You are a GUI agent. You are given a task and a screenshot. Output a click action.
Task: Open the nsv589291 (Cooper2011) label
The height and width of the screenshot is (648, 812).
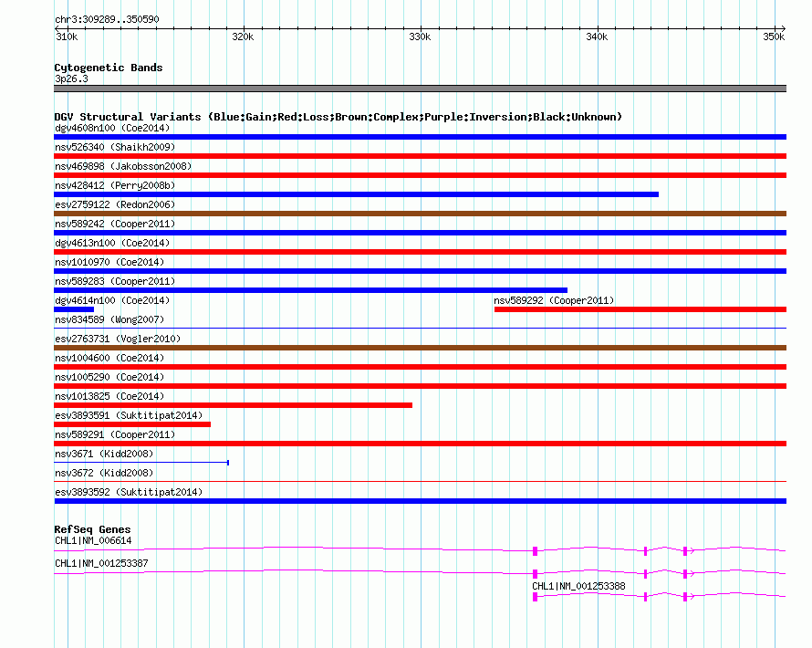pos(115,434)
